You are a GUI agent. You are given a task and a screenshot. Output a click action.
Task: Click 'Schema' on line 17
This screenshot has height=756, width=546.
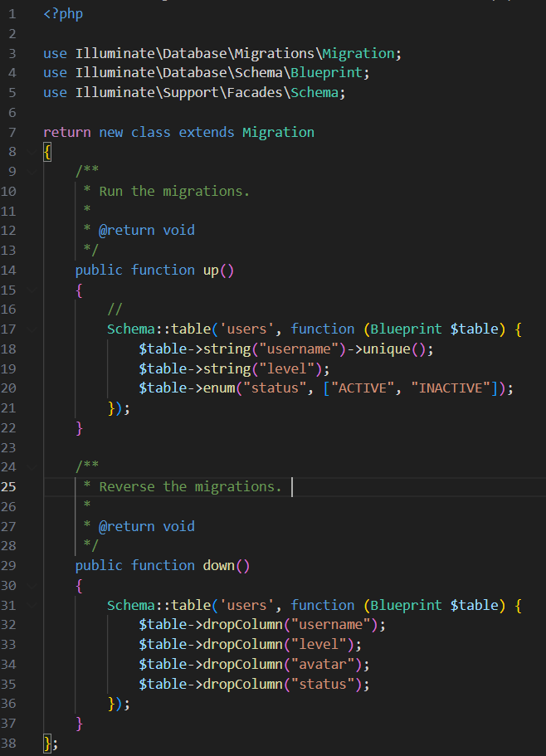tap(131, 329)
